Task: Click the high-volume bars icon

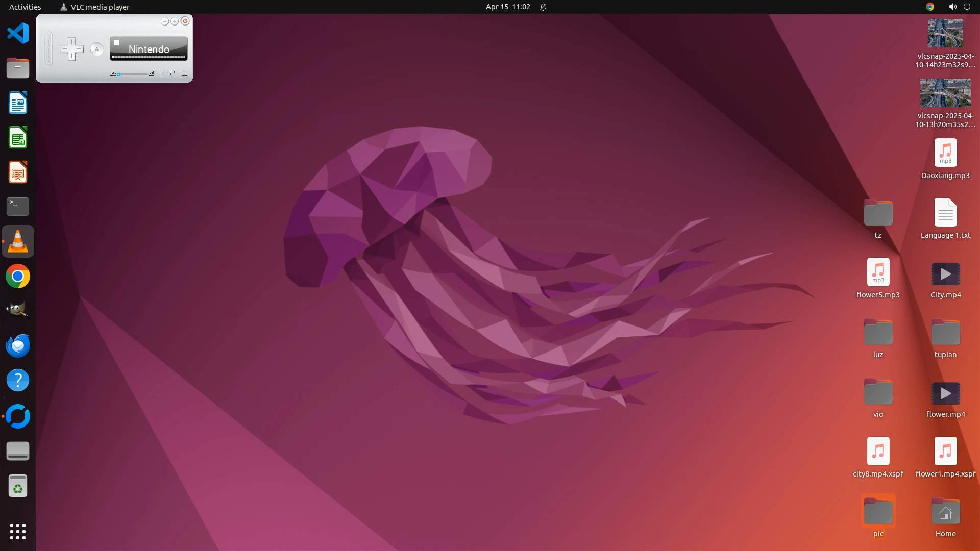Action: (152, 74)
